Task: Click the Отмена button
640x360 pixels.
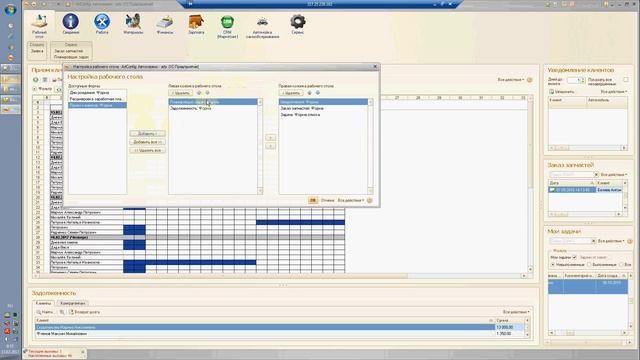Action: (327, 200)
